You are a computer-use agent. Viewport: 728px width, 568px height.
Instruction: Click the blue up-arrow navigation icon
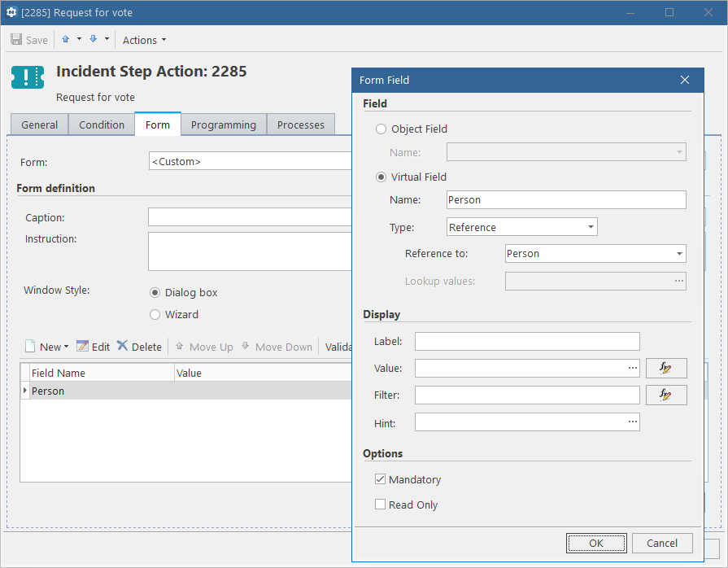coord(64,39)
